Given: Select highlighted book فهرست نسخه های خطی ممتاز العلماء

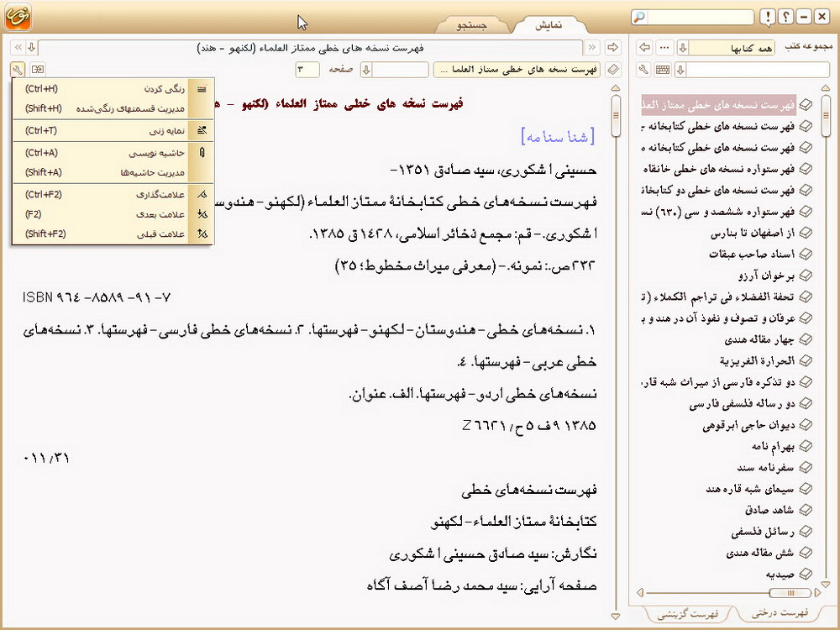Looking at the screenshot, I should pos(718,105).
